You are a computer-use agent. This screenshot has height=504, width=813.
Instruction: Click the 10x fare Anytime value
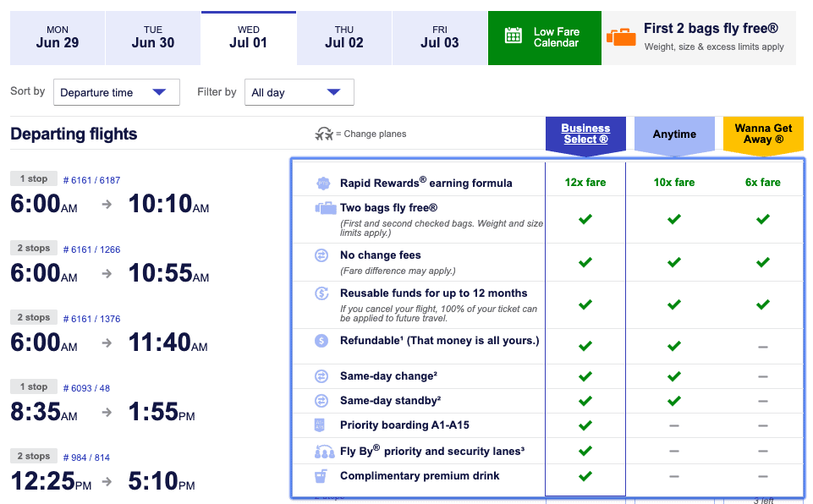click(674, 183)
